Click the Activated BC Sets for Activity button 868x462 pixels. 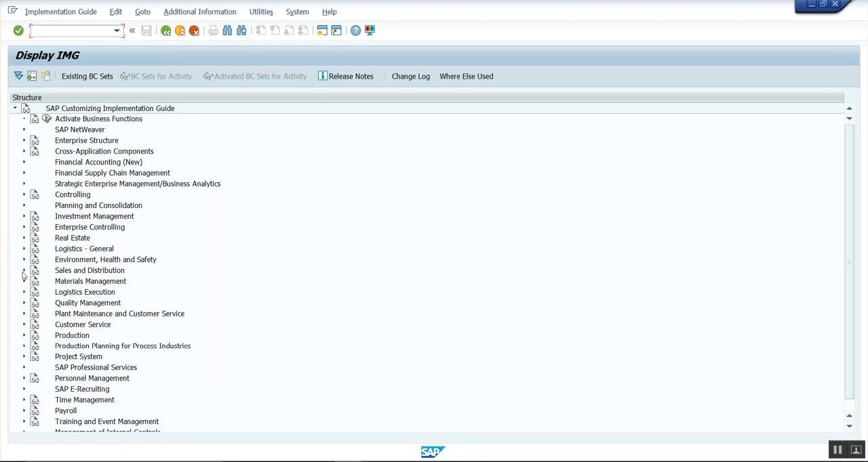[256, 76]
